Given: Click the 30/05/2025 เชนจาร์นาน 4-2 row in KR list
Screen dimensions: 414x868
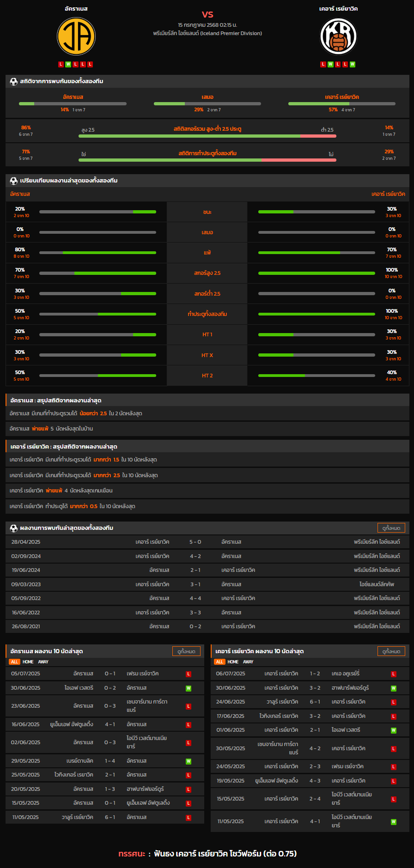Looking at the screenshot, I should pyautogui.click(x=310, y=748).
